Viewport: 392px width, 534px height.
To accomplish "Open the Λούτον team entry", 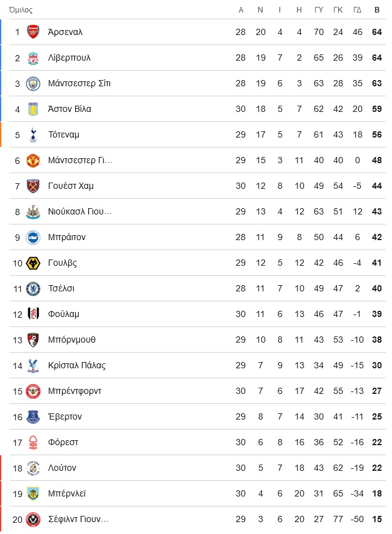I will click(198, 468).
